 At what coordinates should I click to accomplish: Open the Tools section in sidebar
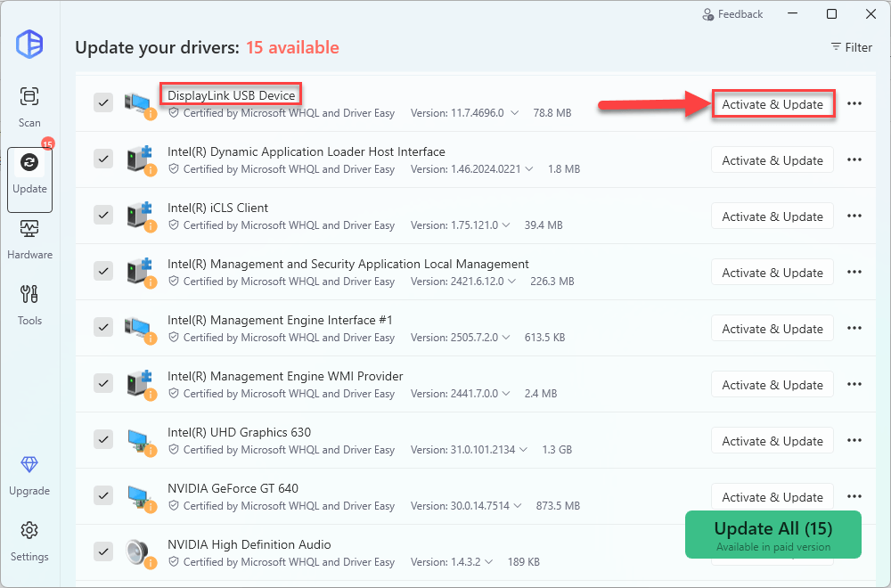pyautogui.click(x=29, y=304)
